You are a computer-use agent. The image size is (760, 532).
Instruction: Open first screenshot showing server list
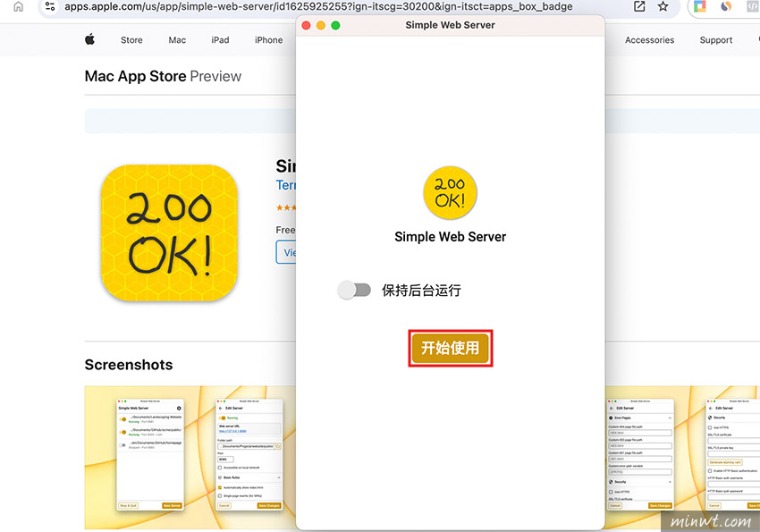tap(150, 454)
